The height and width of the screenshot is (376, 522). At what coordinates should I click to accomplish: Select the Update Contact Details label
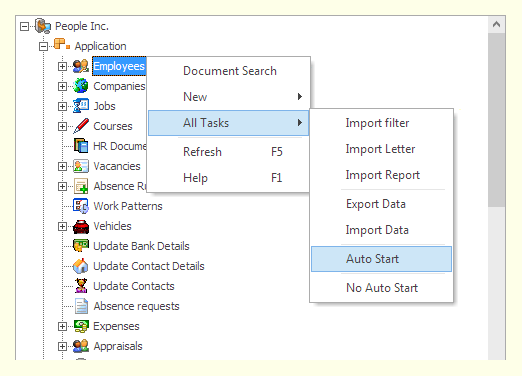pos(149,266)
